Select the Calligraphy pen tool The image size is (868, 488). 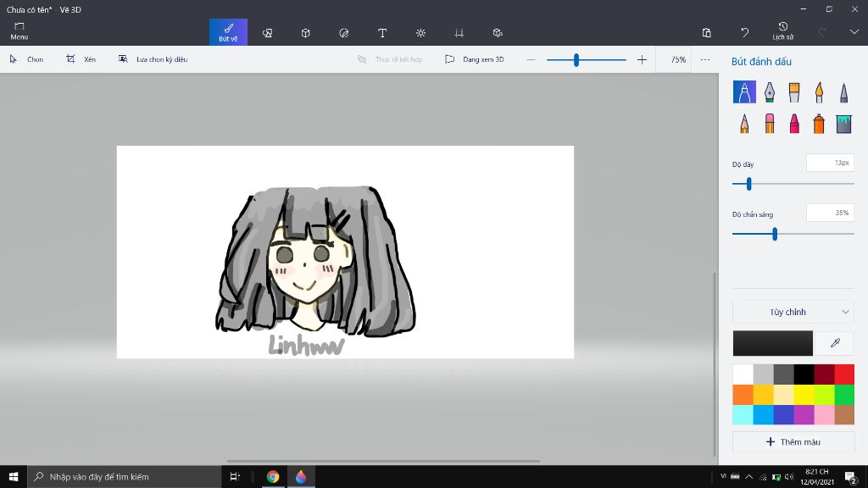point(770,91)
